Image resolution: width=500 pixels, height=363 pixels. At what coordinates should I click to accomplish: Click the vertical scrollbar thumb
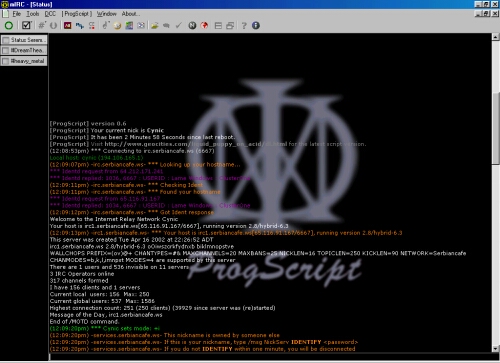click(x=495, y=128)
